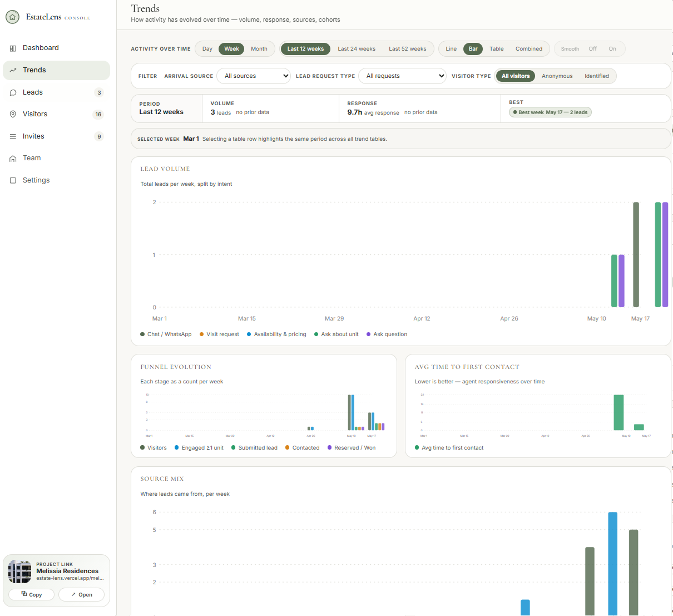
Task: Click the Availability & pricing legend dot
Action: pos(249,334)
